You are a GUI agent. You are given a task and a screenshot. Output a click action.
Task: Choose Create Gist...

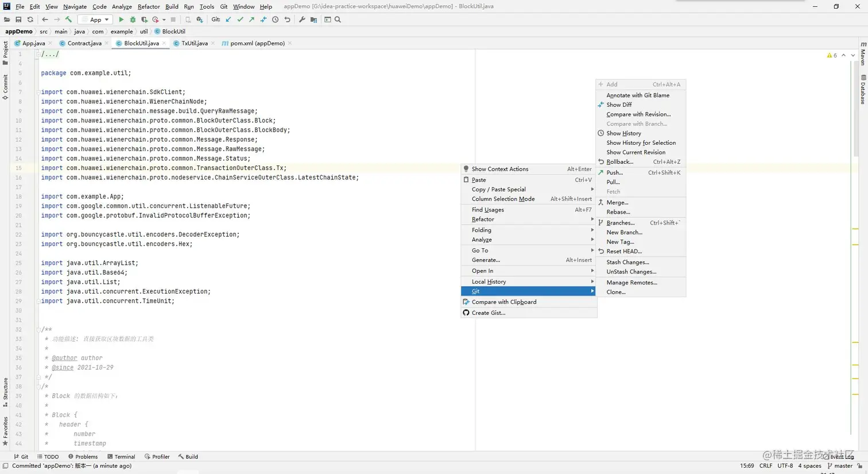(x=528, y=313)
